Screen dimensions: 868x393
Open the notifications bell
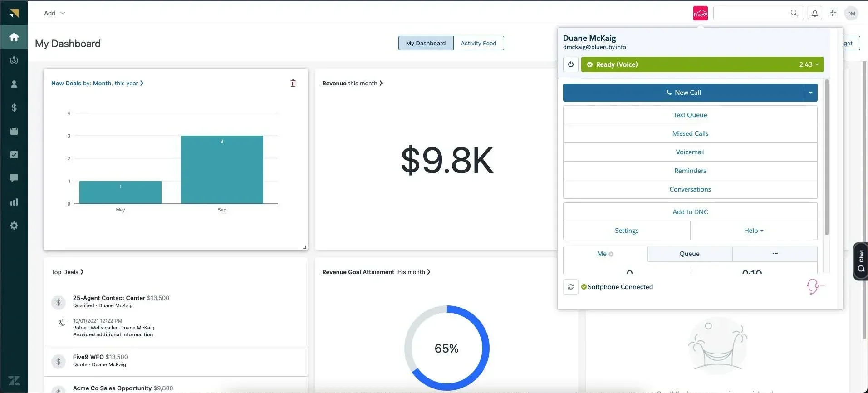[x=814, y=14]
